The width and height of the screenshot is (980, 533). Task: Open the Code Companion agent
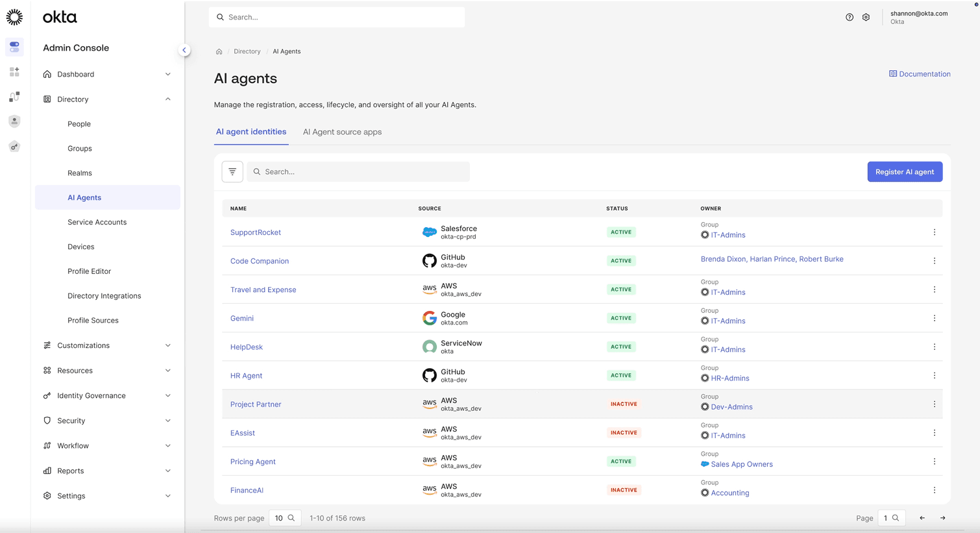tap(260, 261)
